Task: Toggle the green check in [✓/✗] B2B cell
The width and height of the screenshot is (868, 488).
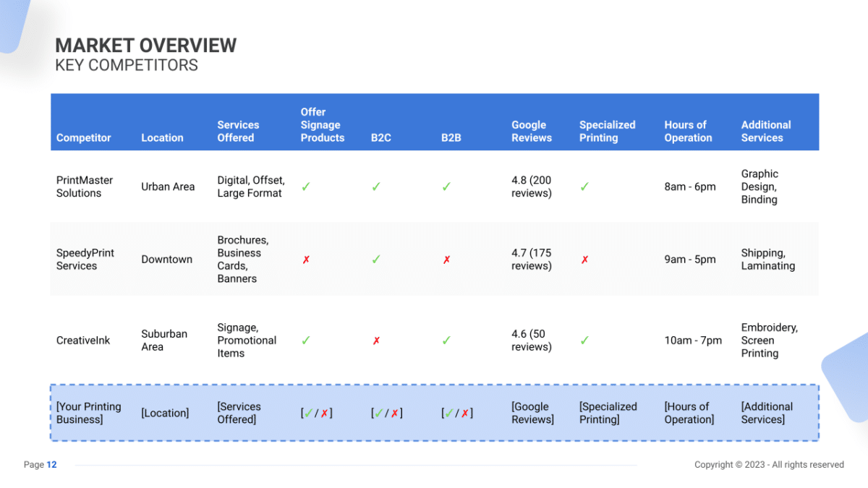Action: [448, 412]
